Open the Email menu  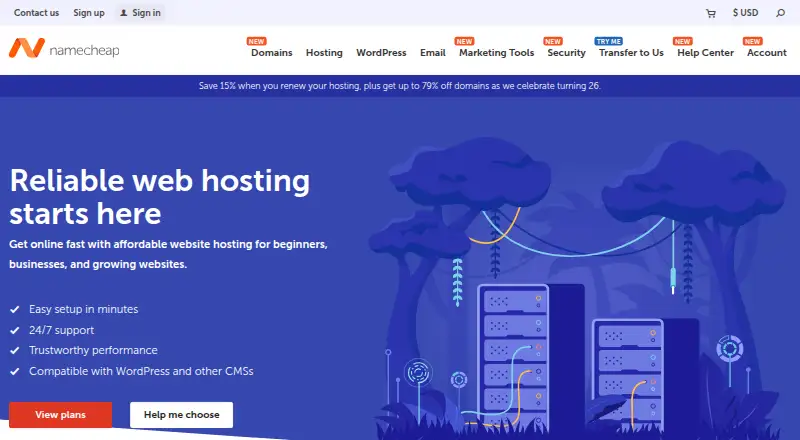(x=433, y=53)
